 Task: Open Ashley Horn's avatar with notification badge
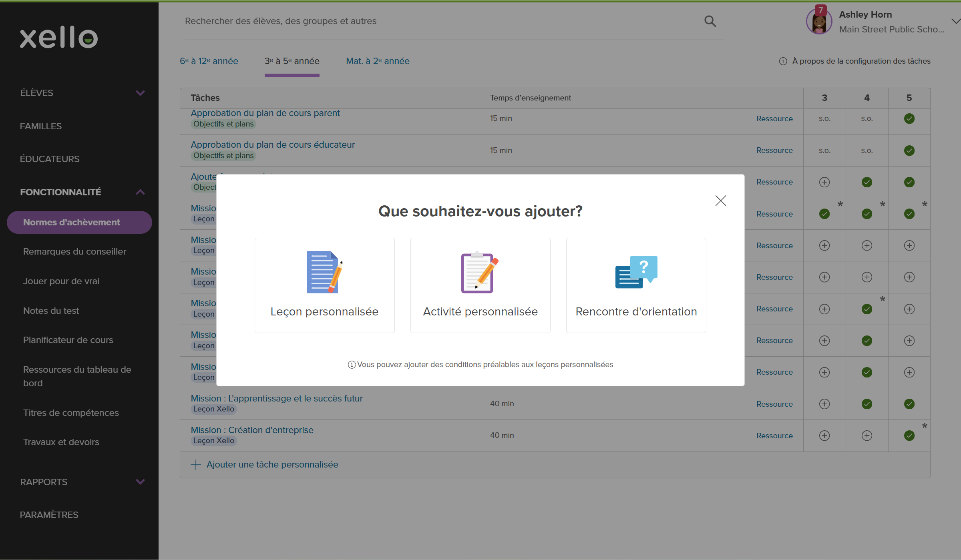819,22
